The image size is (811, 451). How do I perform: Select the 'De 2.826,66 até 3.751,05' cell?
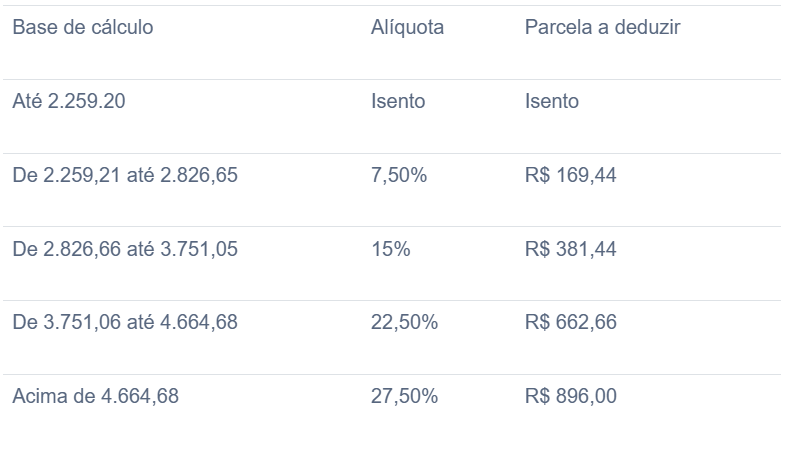[125, 249]
